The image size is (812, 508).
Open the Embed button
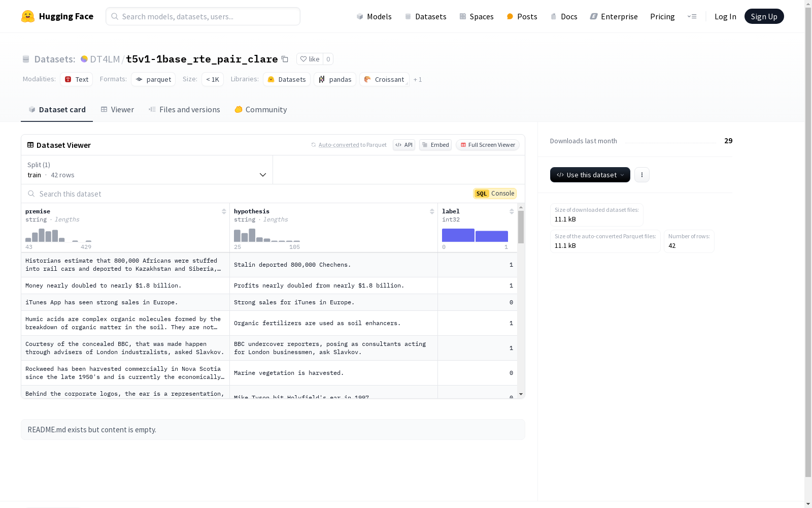435,145
